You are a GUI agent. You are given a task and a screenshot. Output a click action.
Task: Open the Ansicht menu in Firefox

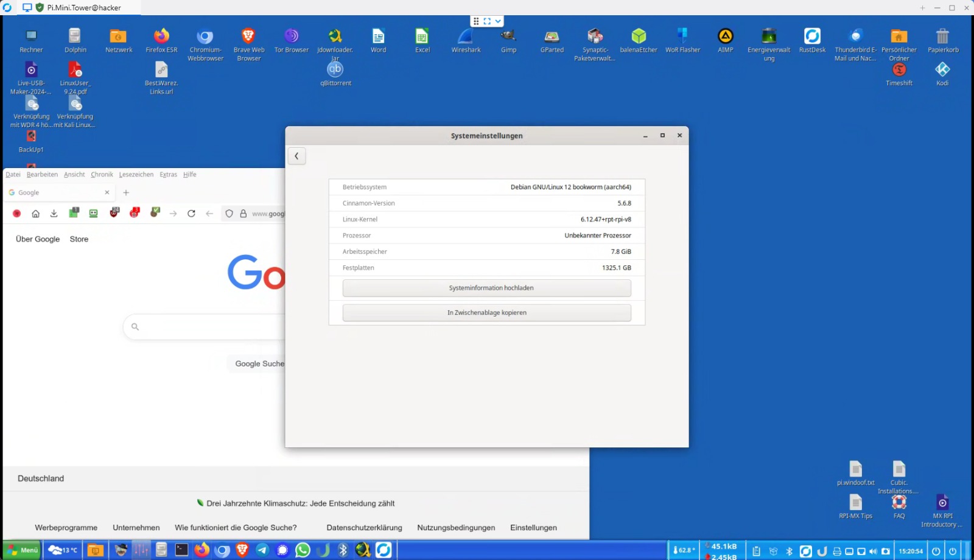(x=74, y=174)
